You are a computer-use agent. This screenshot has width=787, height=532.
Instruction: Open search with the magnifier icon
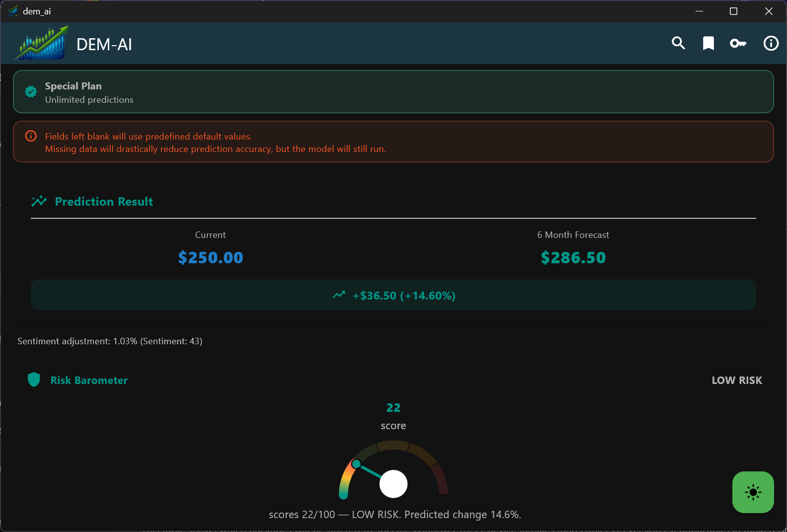coord(678,43)
